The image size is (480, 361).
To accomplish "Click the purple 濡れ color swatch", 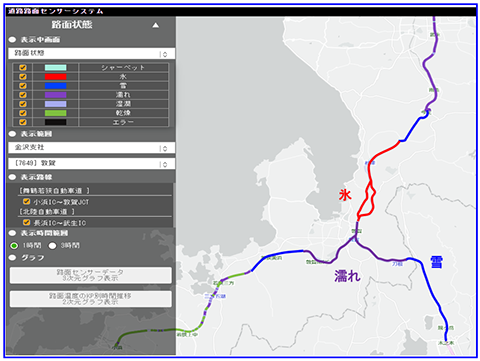I will [x=56, y=95].
